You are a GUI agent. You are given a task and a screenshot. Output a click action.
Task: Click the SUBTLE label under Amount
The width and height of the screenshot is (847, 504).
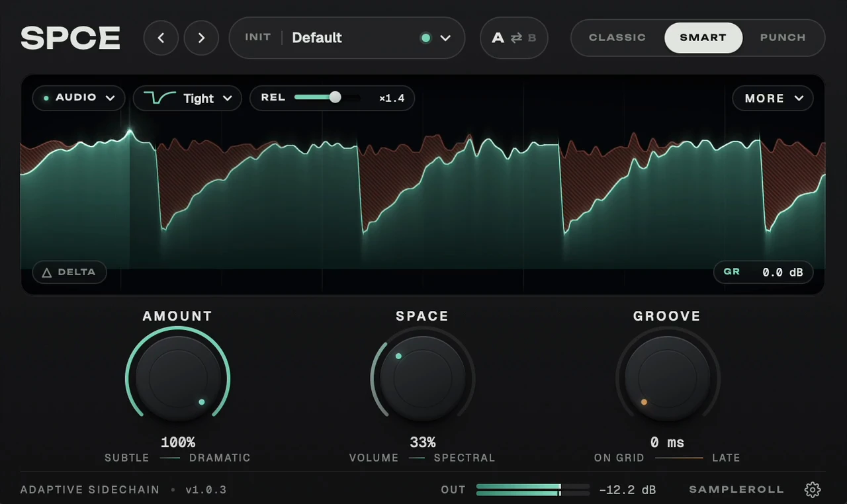tap(127, 458)
